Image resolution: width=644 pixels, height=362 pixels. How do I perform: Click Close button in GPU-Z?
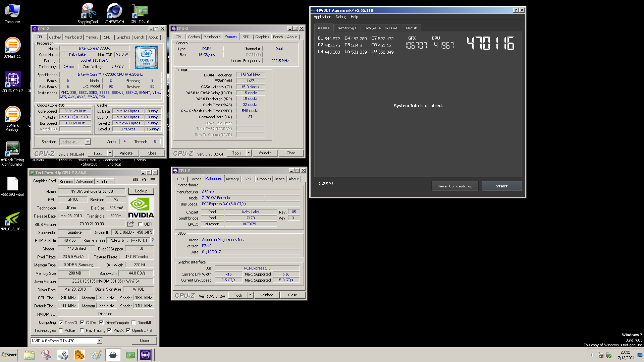coord(144,340)
